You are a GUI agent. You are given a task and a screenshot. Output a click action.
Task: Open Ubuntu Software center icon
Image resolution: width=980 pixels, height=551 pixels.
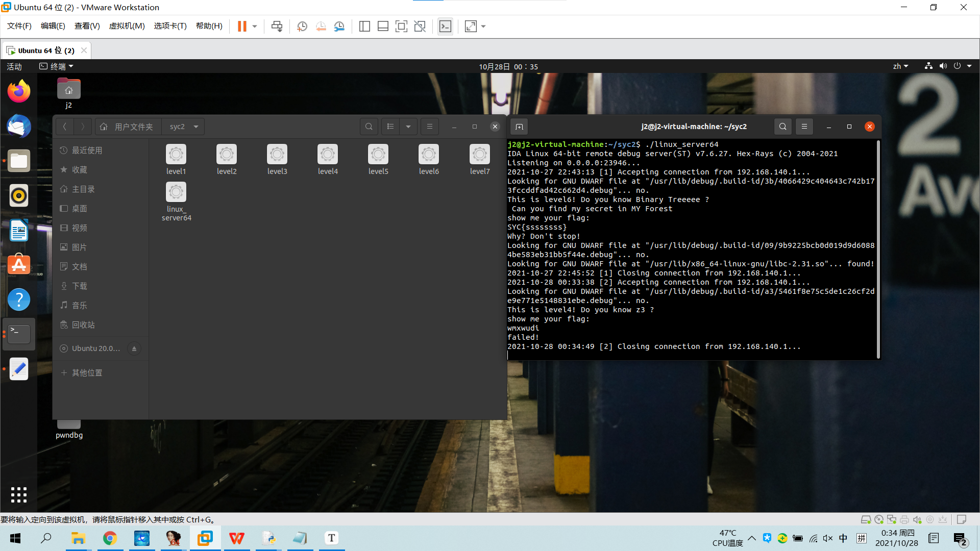click(x=19, y=265)
